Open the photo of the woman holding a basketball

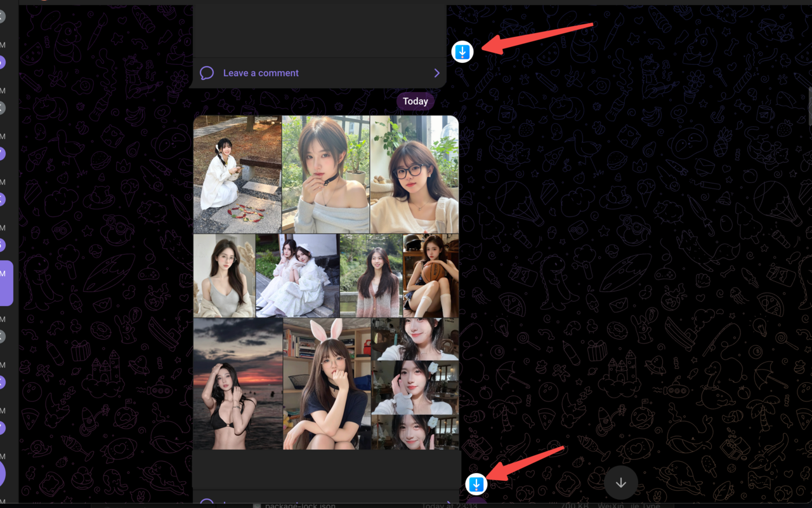click(x=431, y=276)
